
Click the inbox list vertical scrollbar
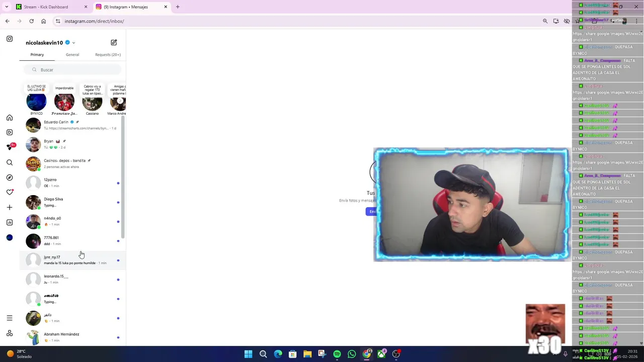[x=123, y=177]
